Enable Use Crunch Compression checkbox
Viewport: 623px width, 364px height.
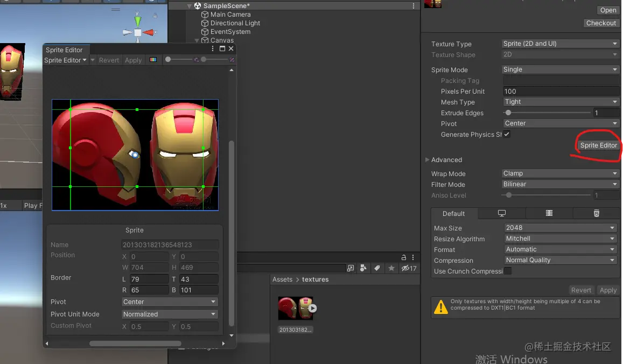507,271
